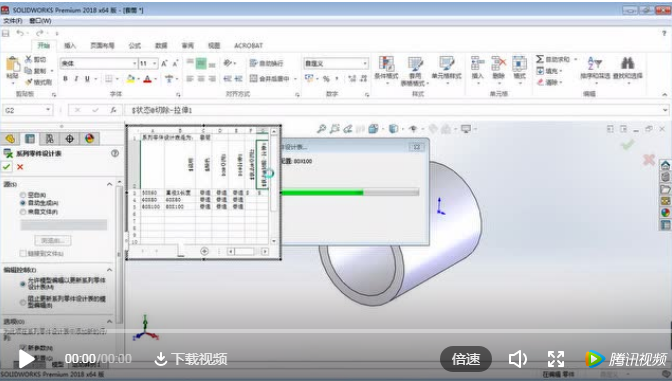Open the PropertyManager tab icon

click(30, 138)
